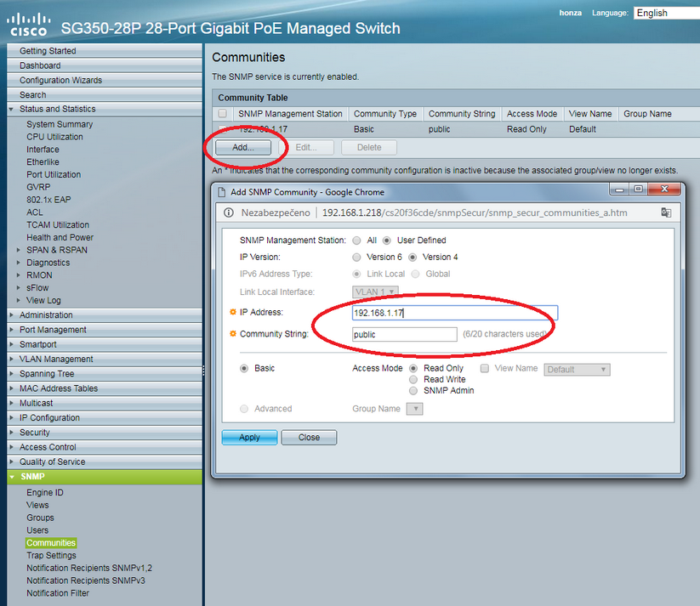Open Port Utilization page
This screenshot has height=606, width=700.
click(x=54, y=174)
